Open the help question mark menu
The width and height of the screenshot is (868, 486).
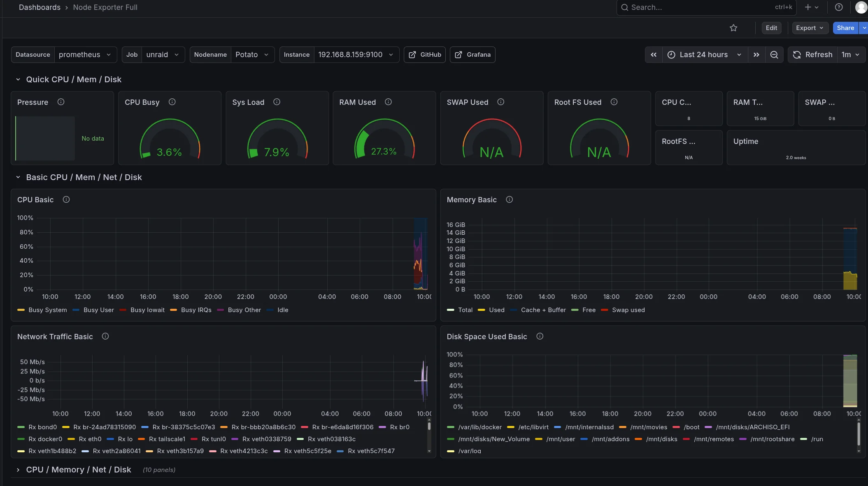[839, 7]
